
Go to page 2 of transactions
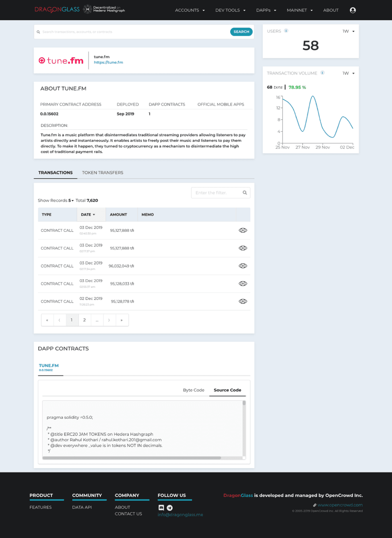[x=85, y=320]
